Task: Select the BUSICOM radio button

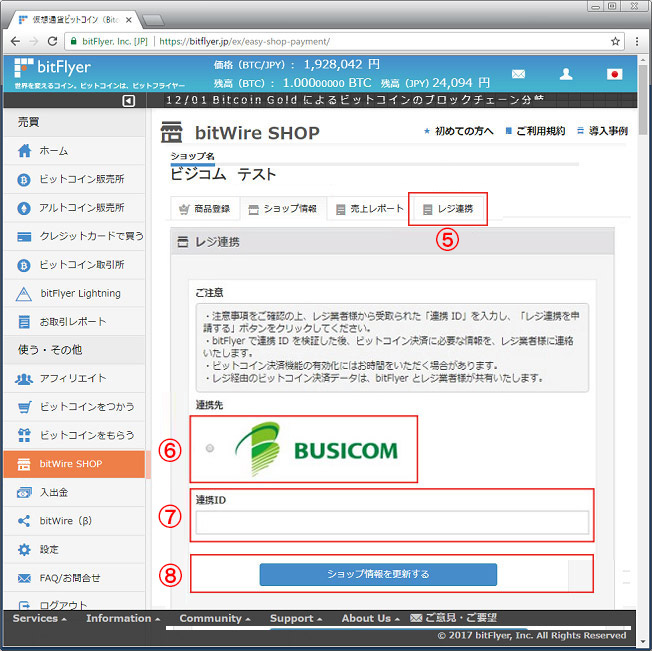Action: click(x=210, y=448)
